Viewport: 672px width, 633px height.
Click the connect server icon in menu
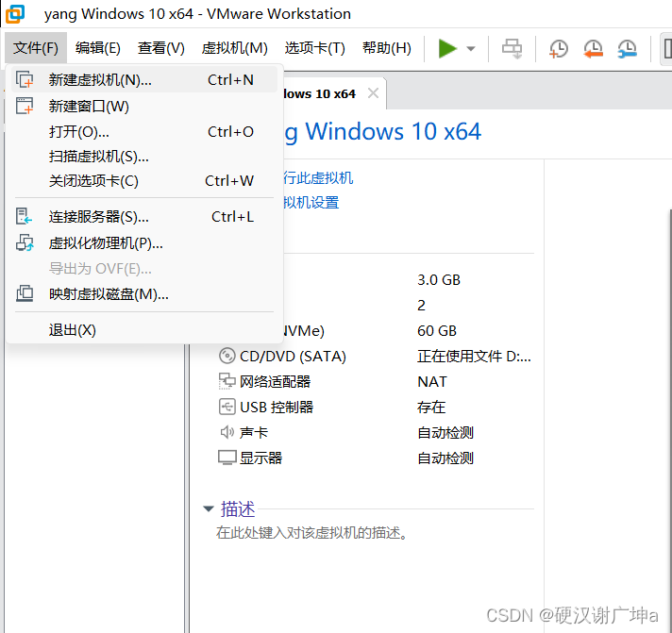(24, 216)
